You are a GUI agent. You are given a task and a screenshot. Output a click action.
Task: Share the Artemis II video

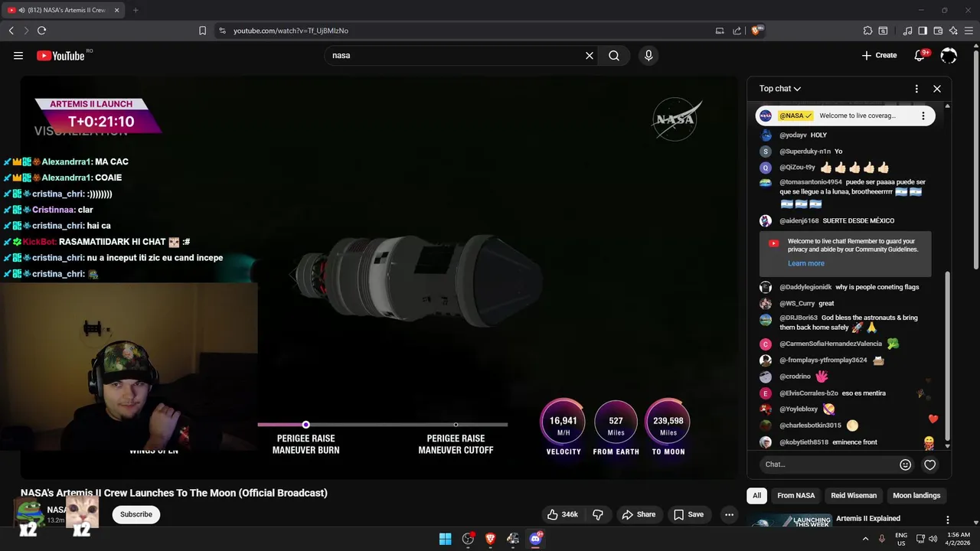click(639, 514)
